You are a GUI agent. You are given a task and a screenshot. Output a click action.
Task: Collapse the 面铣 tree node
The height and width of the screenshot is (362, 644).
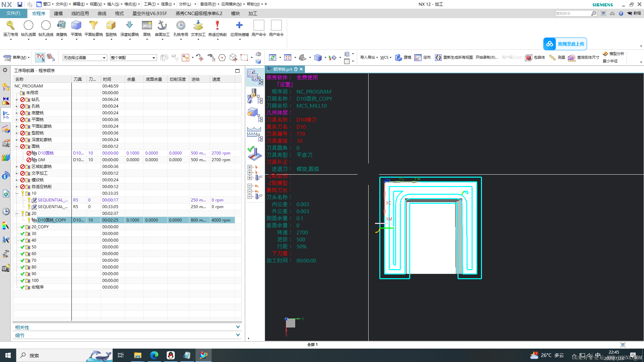(17, 146)
